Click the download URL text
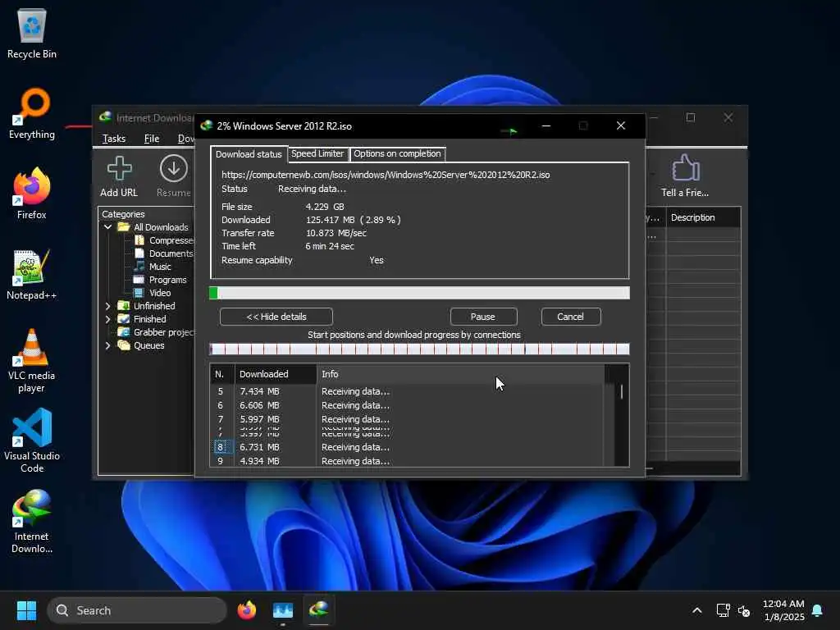The image size is (840, 630). pyautogui.click(x=386, y=175)
